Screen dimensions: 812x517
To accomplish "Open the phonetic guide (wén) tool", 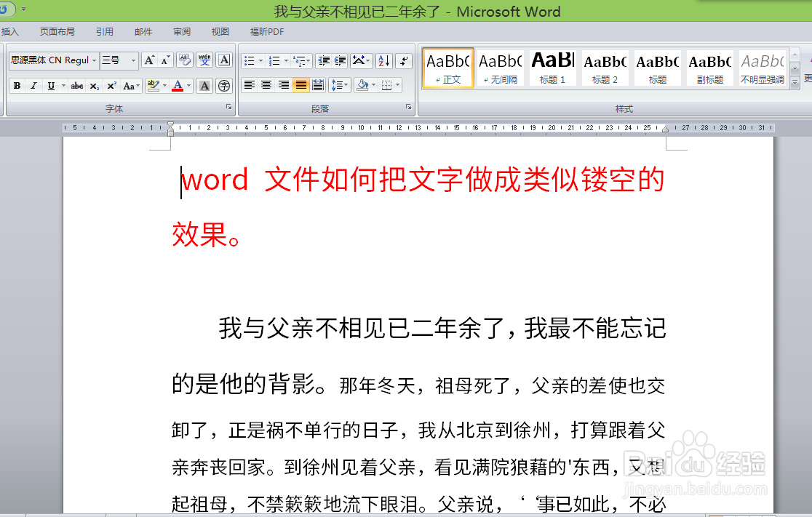I will [204, 60].
